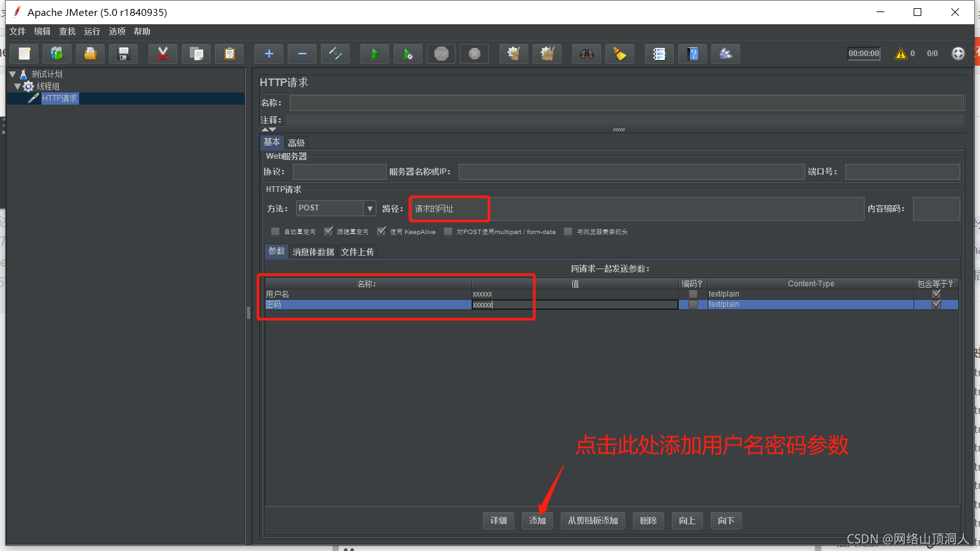This screenshot has width=980, height=551.
Task: Clear results with single broom icon
Action: 514,54
